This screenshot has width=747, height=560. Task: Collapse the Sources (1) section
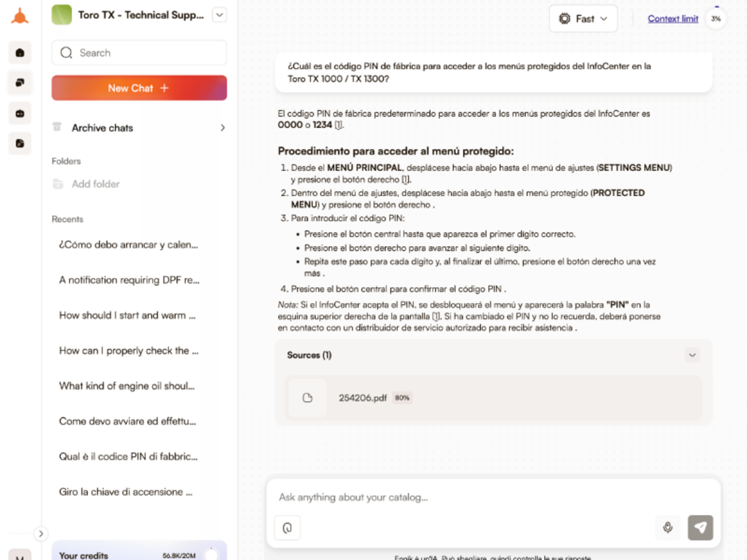[692, 355]
